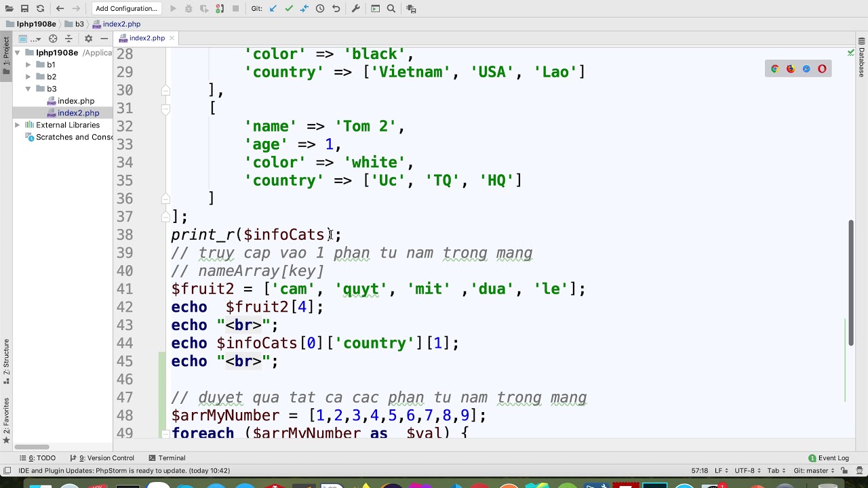The height and width of the screenshot is (488, 868).
Task: Open in Chrome browser icon
Action: click(x=775, y=68)
